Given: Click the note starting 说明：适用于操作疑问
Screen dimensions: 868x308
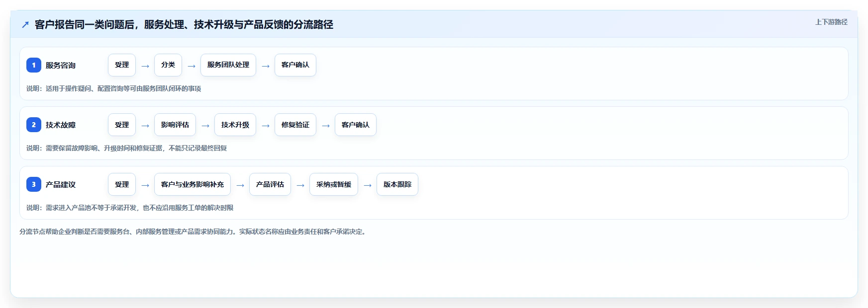Looking at the screenshot, I should click(114, 88).
